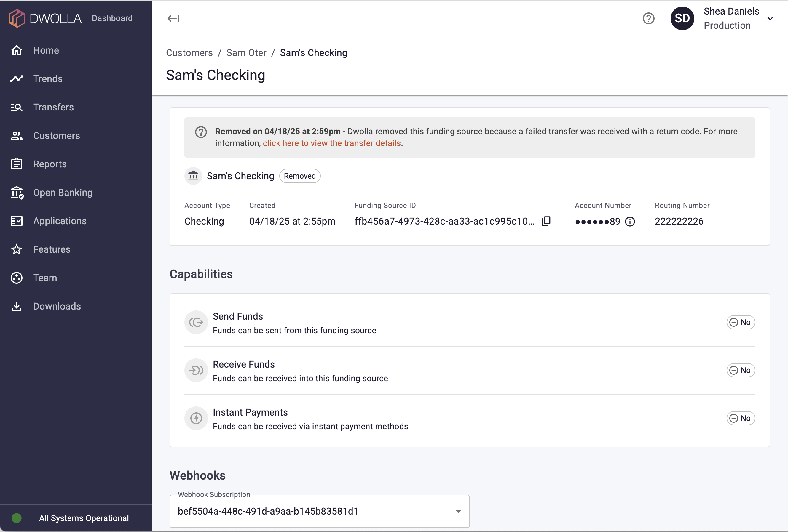Viewport: 788px width, 532px height.
Task: Click the masked account number ending 89
Action: (597, 222)
